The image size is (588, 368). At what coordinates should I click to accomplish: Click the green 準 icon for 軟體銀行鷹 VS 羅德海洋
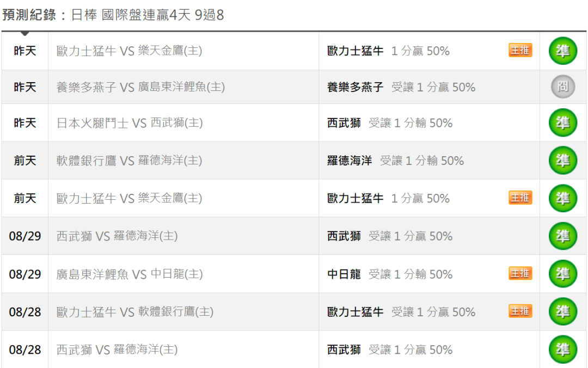click(562, 161)
